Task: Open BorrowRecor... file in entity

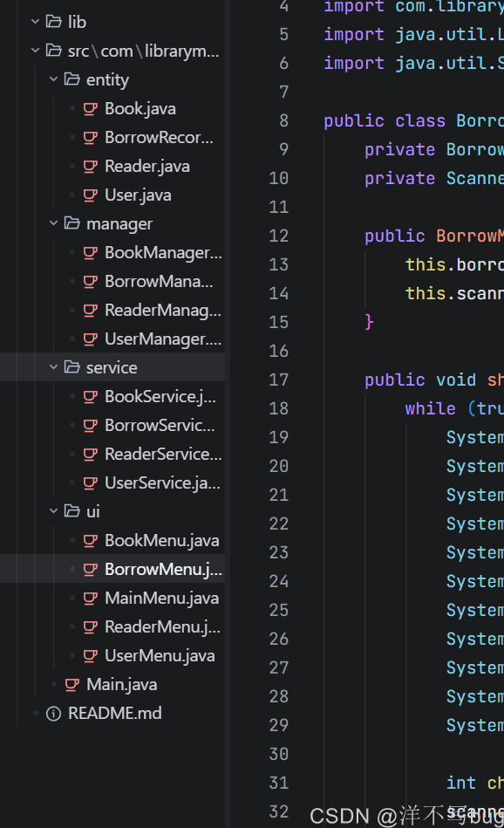Action: [159, 137]
